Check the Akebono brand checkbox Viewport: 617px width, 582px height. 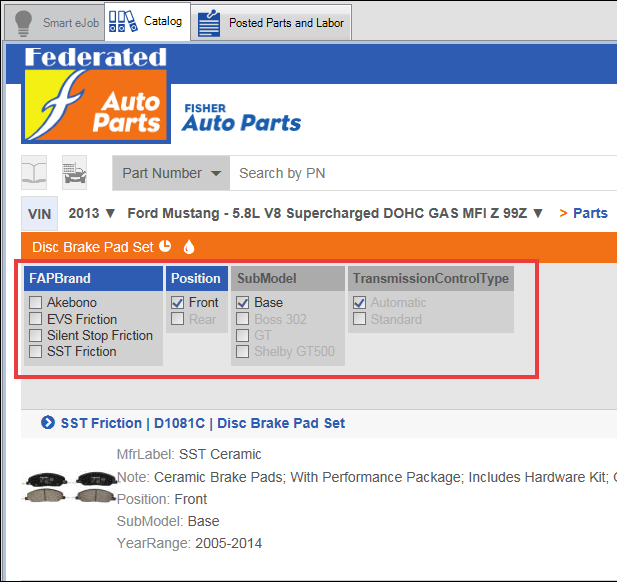click(35, 303)
